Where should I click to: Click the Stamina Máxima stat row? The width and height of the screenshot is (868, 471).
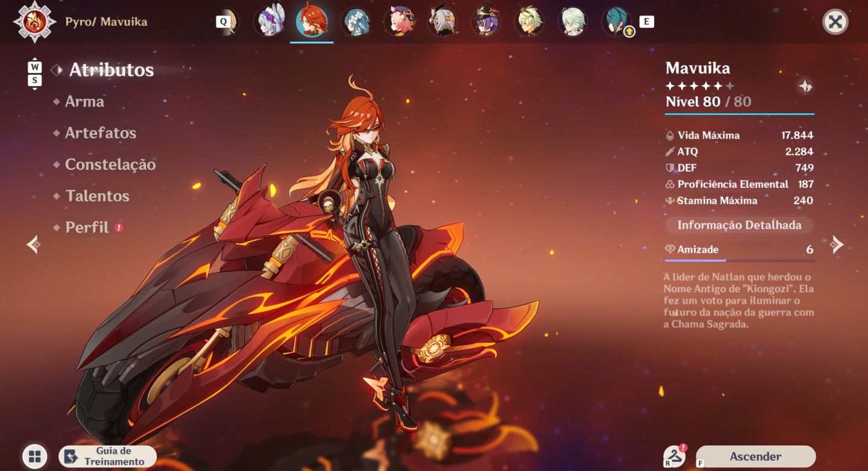[x=740, y=201]
